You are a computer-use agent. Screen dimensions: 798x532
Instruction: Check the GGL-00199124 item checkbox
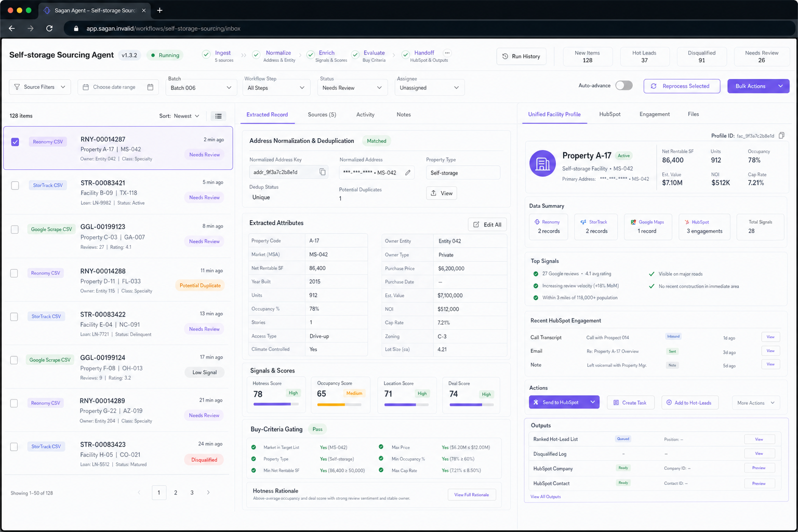click(15, 360)
